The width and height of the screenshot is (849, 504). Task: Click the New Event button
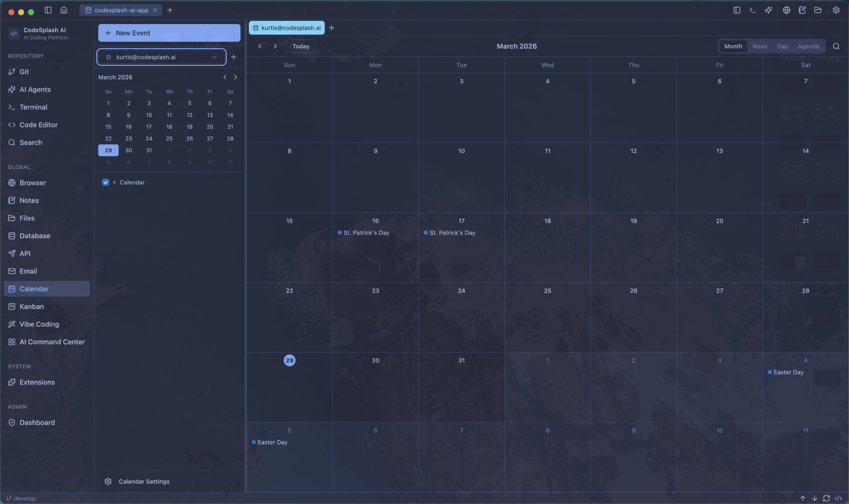[x=169, y=33]
